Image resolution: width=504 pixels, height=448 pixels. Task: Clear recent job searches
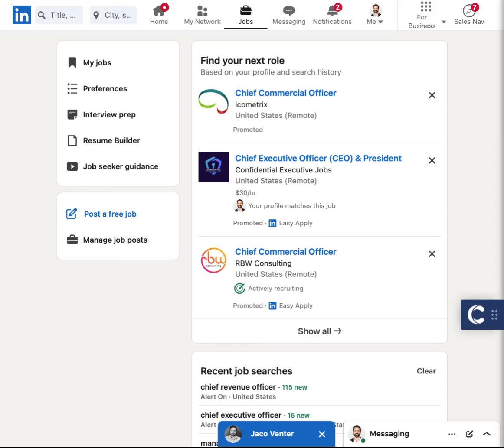pos(426,371)
